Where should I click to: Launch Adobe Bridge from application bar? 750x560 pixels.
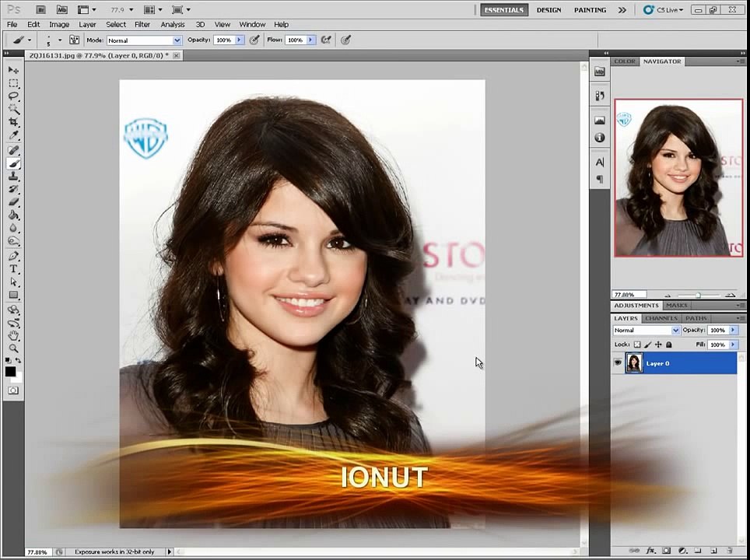coord(40,9)
